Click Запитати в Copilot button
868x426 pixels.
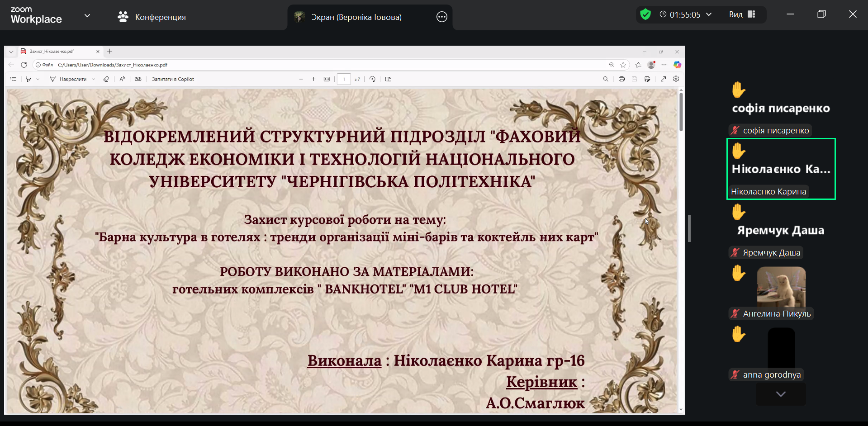pyautogui.click(x=173, y=79)
